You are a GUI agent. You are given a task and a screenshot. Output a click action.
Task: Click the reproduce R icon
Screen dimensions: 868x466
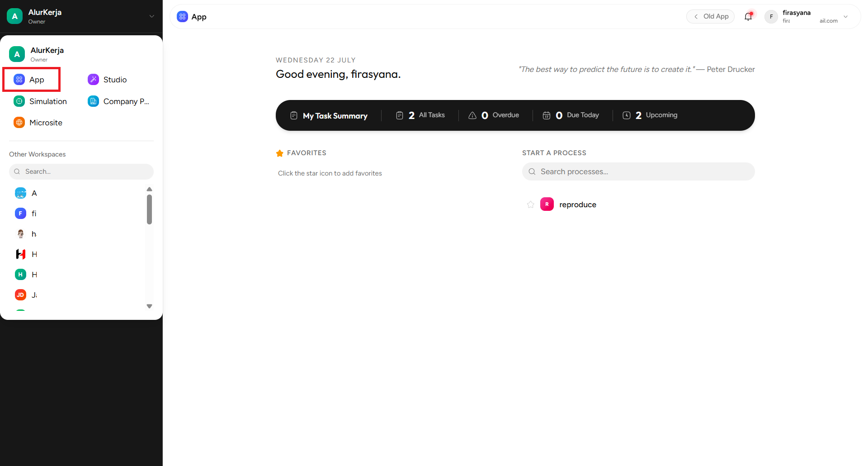point(547,204)
